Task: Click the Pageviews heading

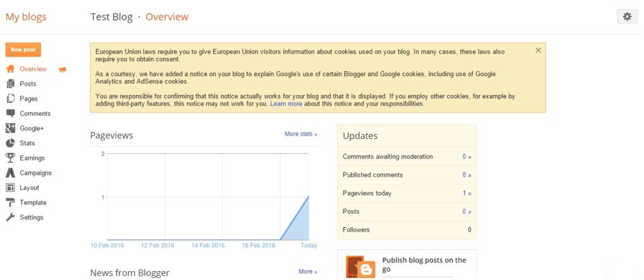Action: click(111, 135)
